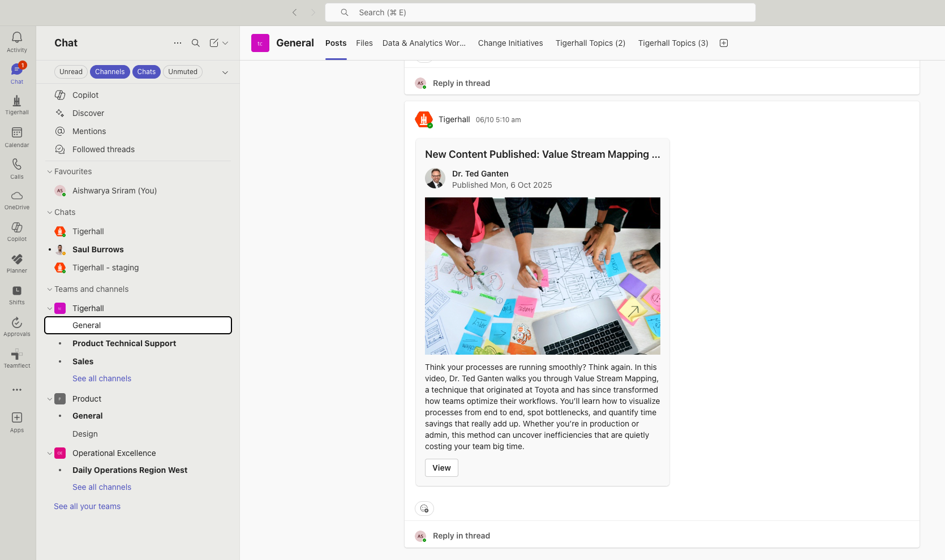Open Product Technical Support channel
945x560 pixels.
138,343
